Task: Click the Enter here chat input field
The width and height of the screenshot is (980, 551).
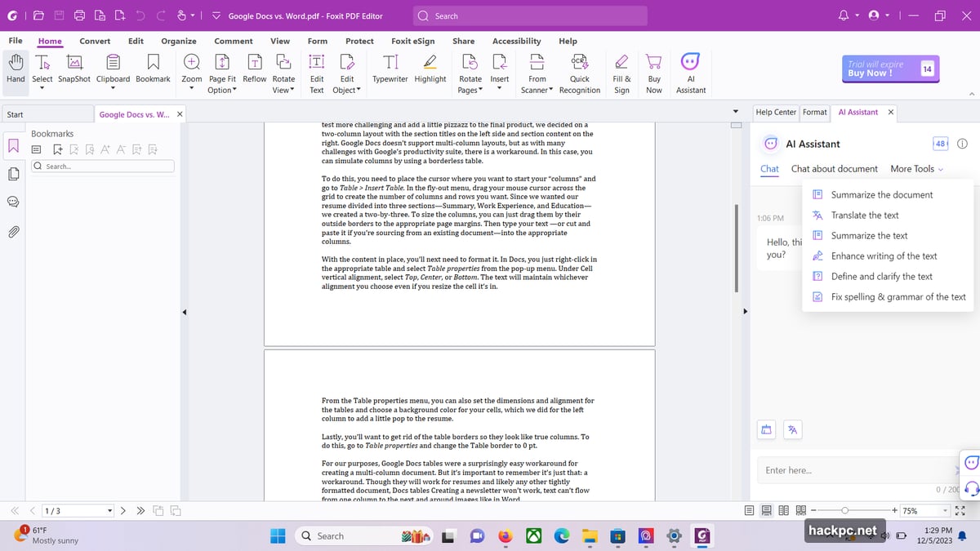Action: [x=849, y=470]
